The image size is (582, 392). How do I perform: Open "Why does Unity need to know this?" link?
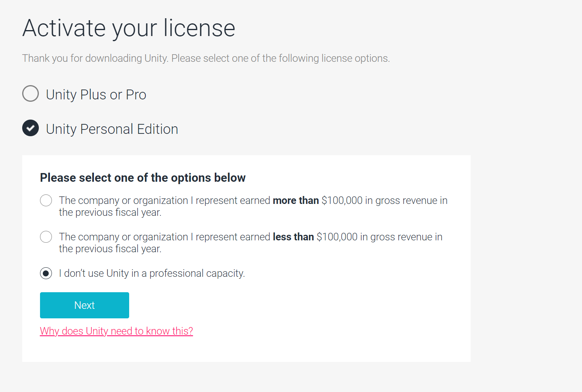[116, 331]
